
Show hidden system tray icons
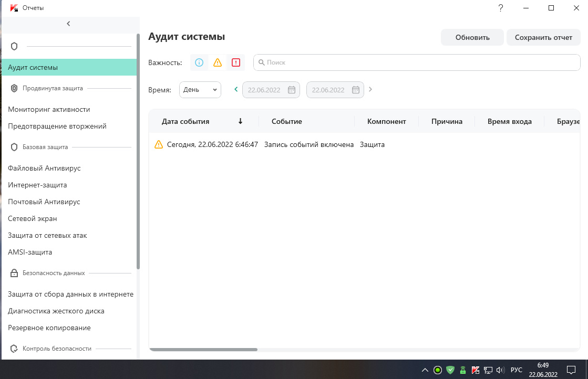425,370
